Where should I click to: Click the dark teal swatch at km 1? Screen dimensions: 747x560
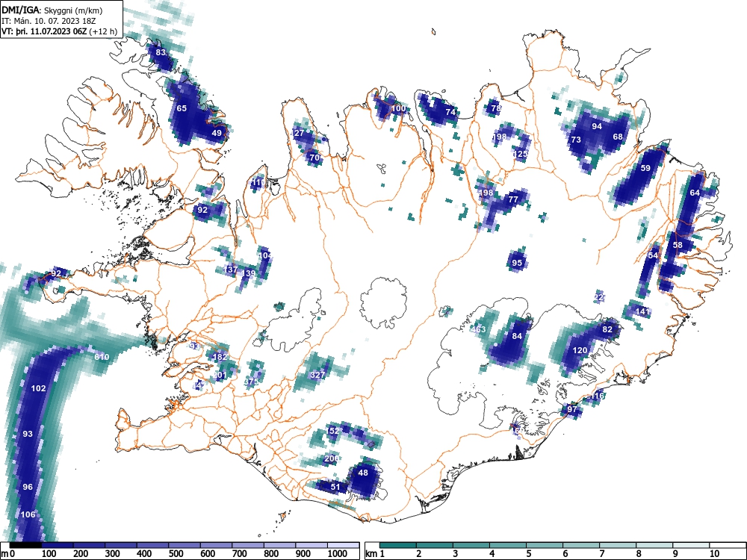pyautogui.click(x=398, y=544)
